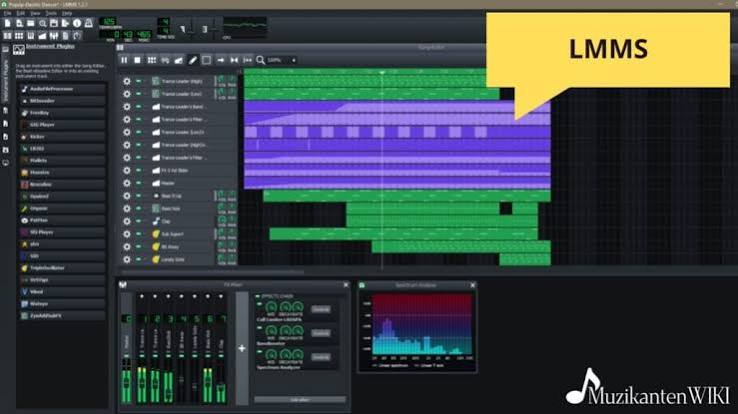This screenshot has height=414, width=738.
Task: Show the Song Editor window icon
Action: click(x=8, y=36)
